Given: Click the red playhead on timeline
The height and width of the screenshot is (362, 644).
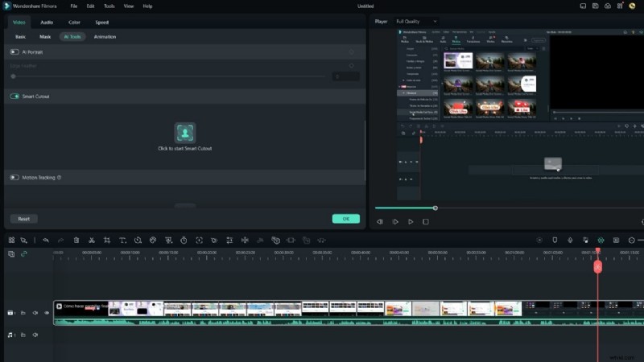Looking at the screenshot, I should point(597,267).
